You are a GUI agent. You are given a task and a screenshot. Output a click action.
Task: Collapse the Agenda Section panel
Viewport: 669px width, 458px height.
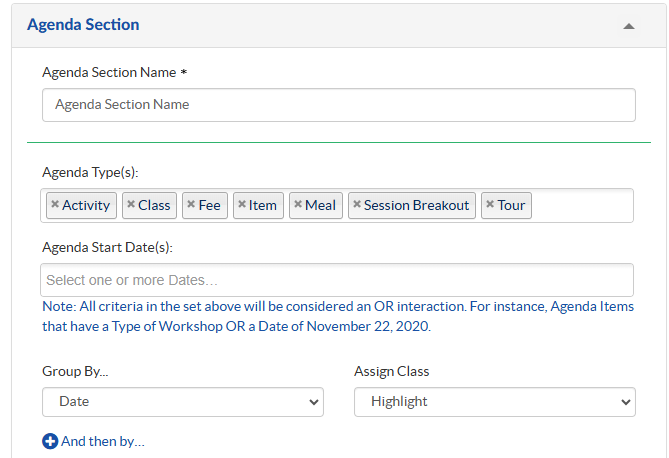click(x=628, y=26)
